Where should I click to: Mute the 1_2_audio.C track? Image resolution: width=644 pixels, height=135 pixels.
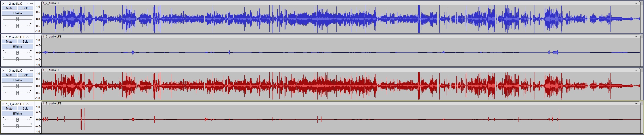pos(9,8)
